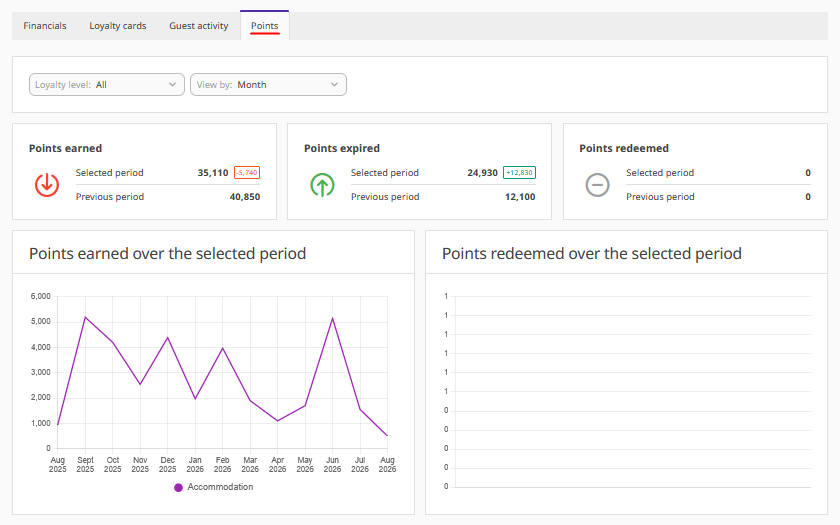Screen dimensions: 840x525
Task: Click the green up-arrow Points expired icon
Action: tap(322, 185)
